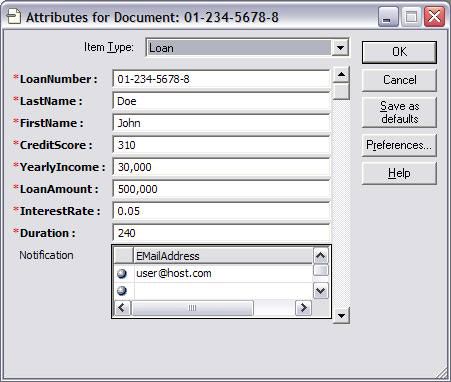This screenshot has width=451, height=382.
Task: Click the Duration field showing 240
Action: click(221, 233)
